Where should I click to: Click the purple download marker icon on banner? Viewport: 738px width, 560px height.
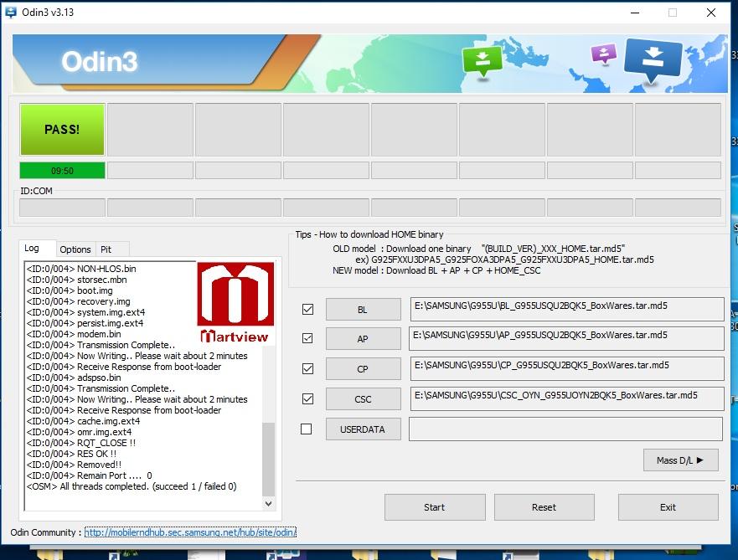coord(604,54)
